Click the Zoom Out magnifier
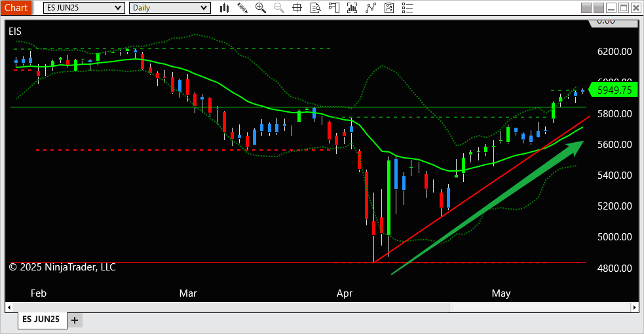The width and height of the screenshot is (644, 334). tap(279, 8)
